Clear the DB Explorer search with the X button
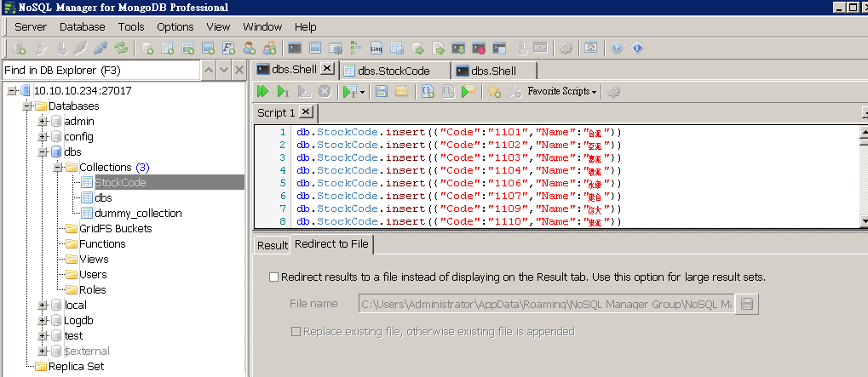This screenshot has width=868, height=377. pyautogui.click(x=239, y=70)
